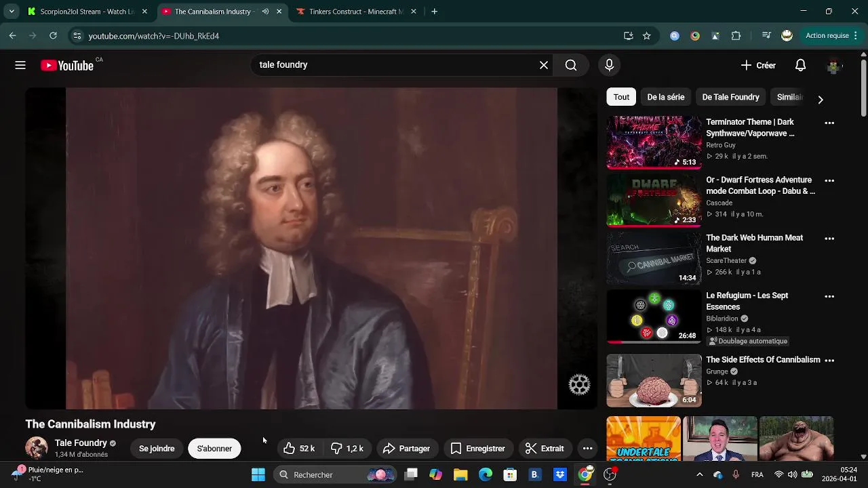Viewport: 868px width, 488px height.
Task: Select the De Tale Foundry filter chip
Action: click(x=730, y=97)
